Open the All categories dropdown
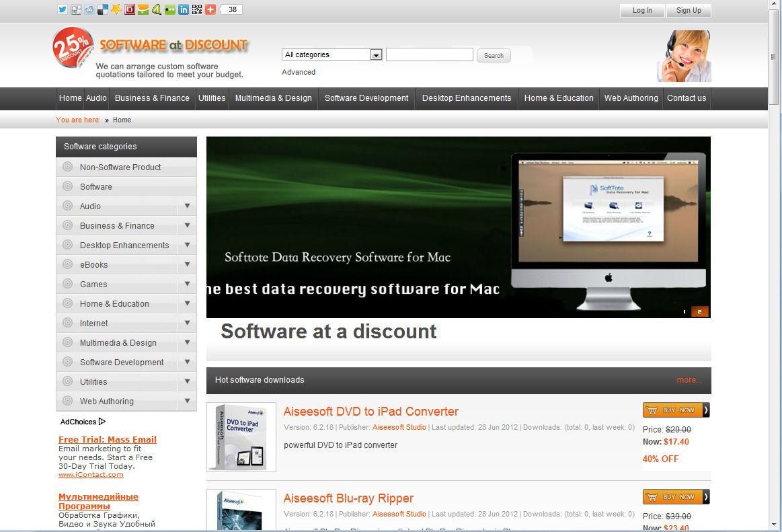Viewport: 782px width, 532px height. [375, 54]
